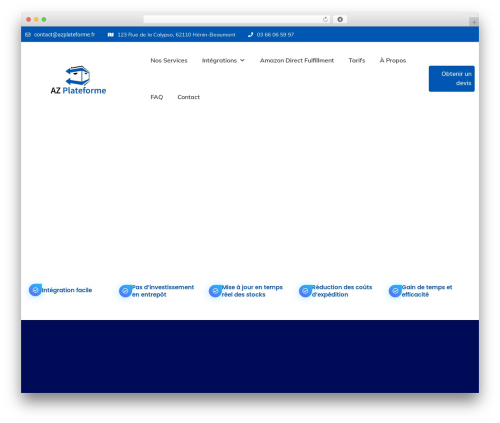Click the Pas d'investissement en entrepôt text
The width and height of the screenshot is (500, 423).
(x=163, y=291)
